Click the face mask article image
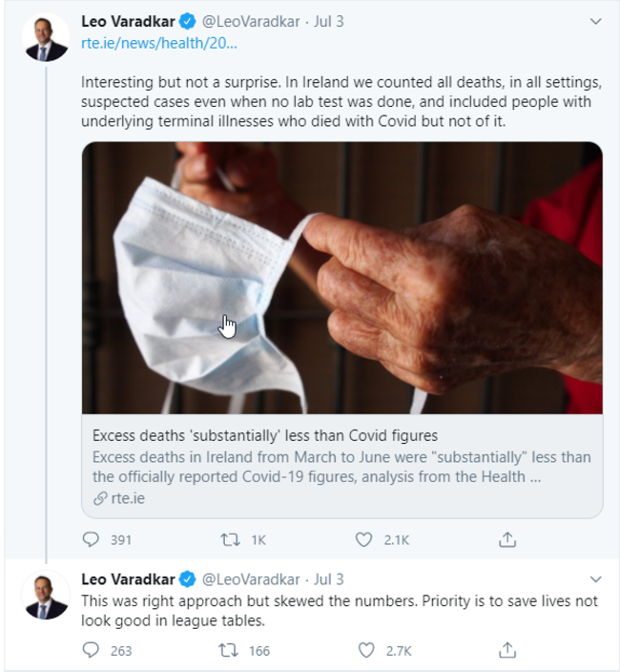The image size is (620, 672). (x=341, y=277)
